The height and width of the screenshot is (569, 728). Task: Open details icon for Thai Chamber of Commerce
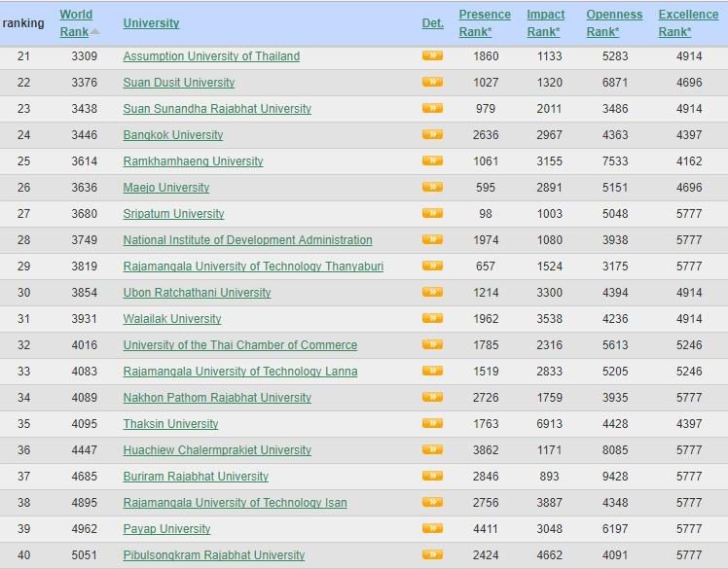click(432, 344)
